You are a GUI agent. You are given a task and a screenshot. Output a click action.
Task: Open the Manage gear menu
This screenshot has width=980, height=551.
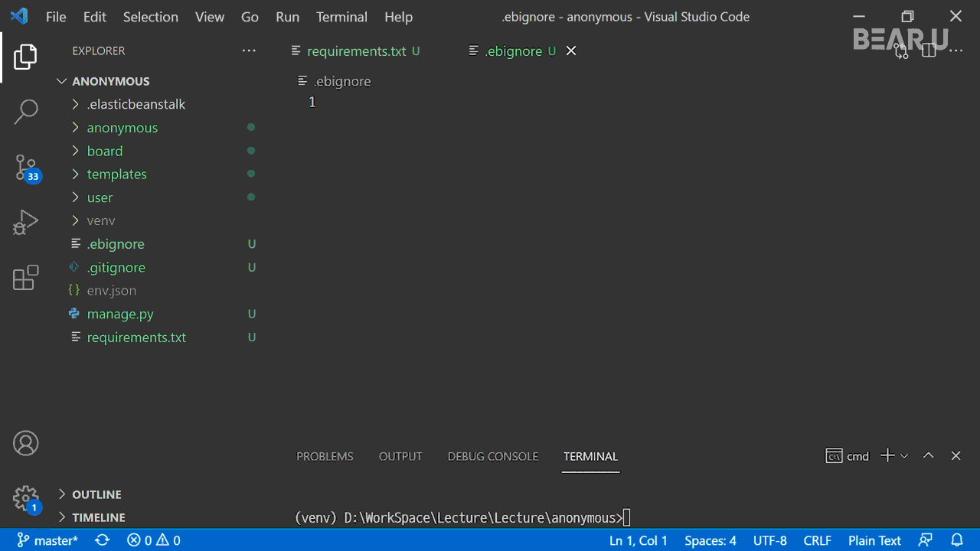point(26,499)
